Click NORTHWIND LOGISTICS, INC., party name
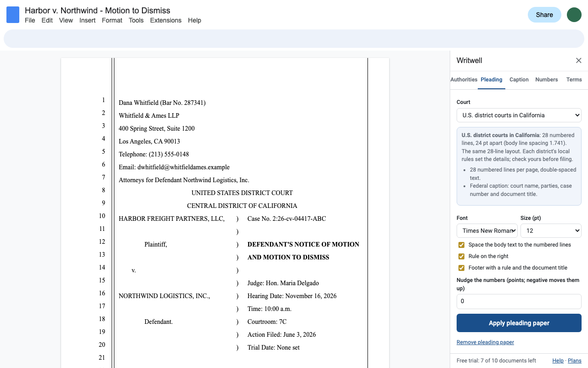Viewport: 588px width, 368px height. tap(164, 296)
